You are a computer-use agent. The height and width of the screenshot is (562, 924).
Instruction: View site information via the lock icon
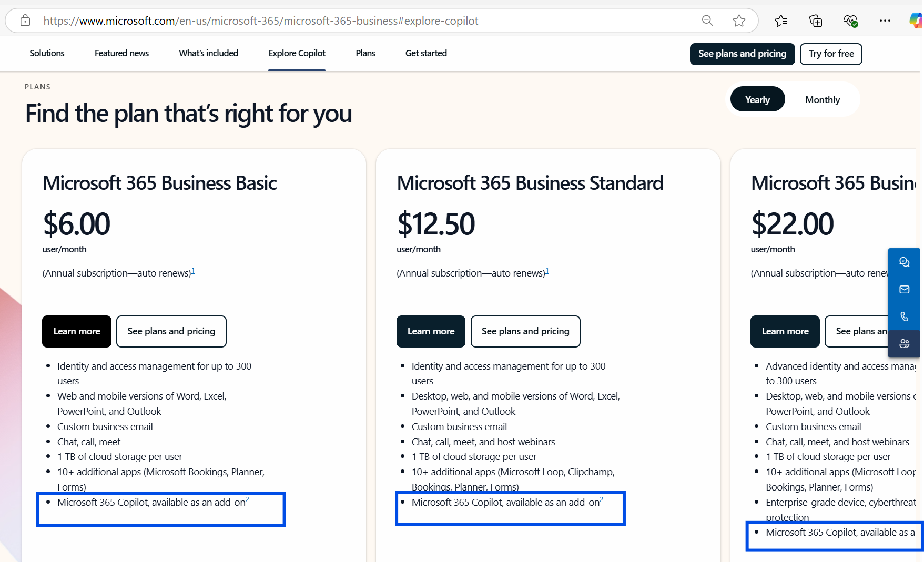click(x=25, y=21)
